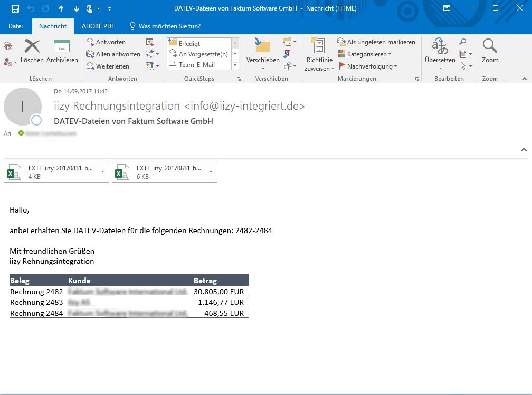Open the more reply actions dropdown
532x395 pixels.
point(152,66)
